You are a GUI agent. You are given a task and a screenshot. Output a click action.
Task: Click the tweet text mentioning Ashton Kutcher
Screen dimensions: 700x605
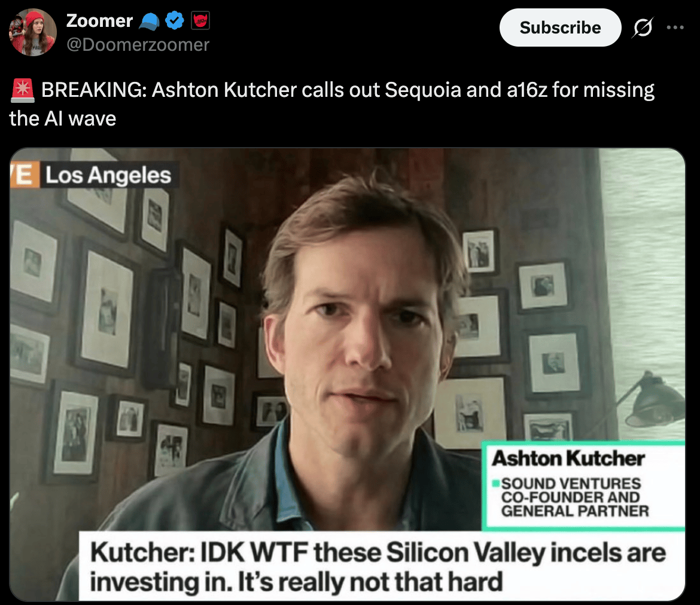tap(331, 104)
